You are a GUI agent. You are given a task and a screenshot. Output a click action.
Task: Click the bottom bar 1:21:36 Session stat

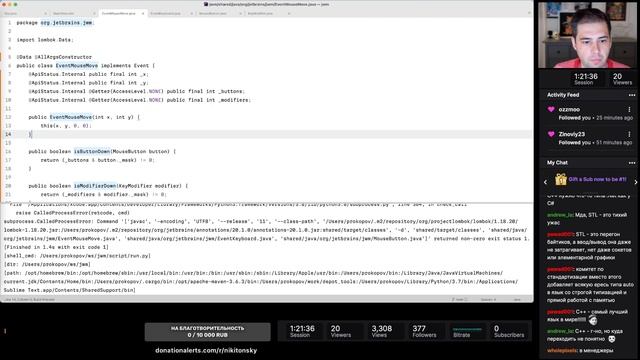click(302, 331)
